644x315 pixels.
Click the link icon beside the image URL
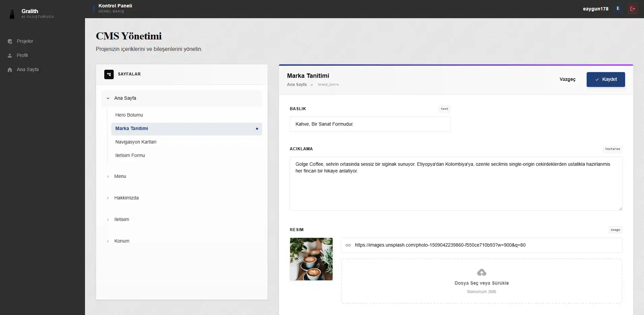348,245
